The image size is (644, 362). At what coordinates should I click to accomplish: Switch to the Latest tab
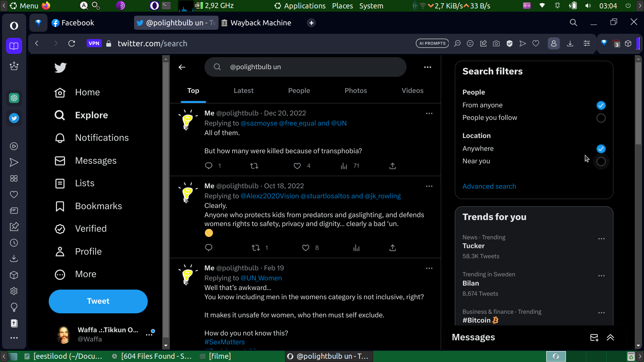(x=244, y=91)
